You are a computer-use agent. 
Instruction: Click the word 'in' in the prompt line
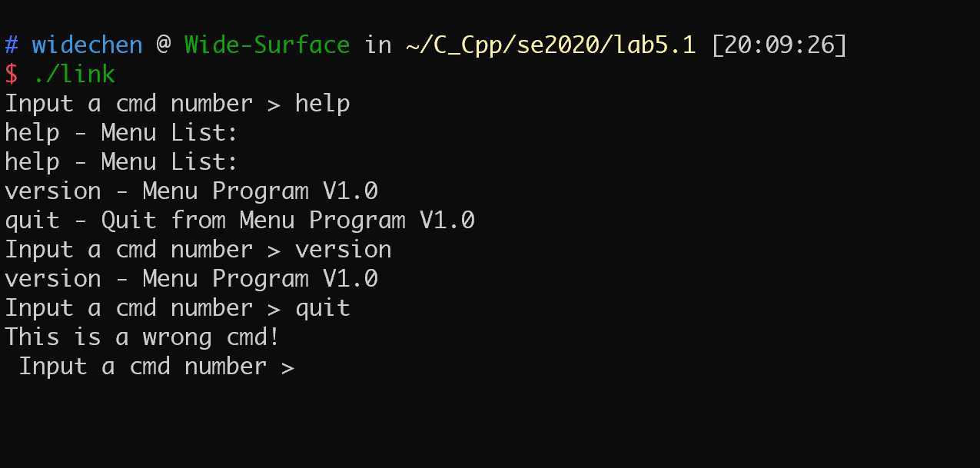[377, 45]
